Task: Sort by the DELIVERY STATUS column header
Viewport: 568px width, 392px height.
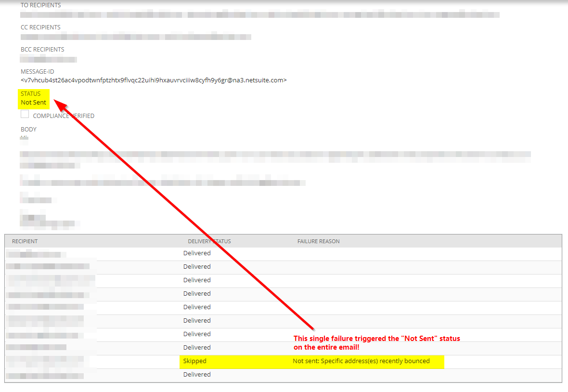Action: [x=209, y=241]
